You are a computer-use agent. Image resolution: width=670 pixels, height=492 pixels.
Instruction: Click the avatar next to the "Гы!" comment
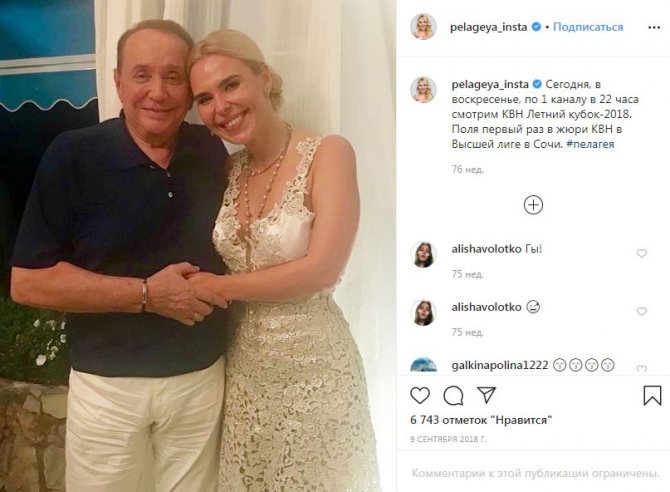click(x=423, y=254)
